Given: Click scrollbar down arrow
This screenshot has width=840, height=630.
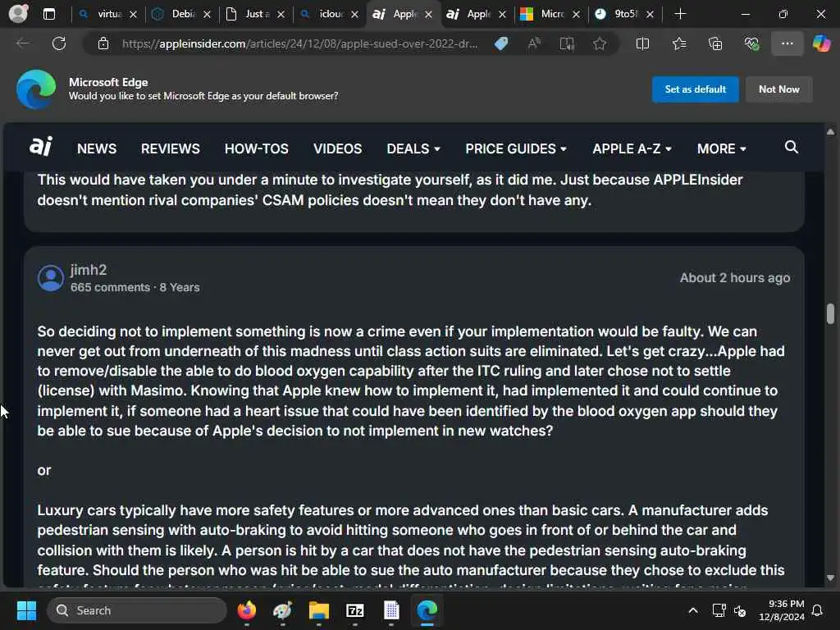Looking at the screenshot, I should tap(830, 578).
